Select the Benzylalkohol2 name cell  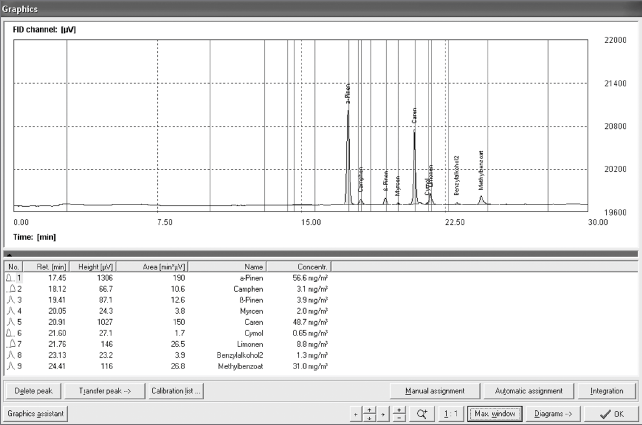240,355
